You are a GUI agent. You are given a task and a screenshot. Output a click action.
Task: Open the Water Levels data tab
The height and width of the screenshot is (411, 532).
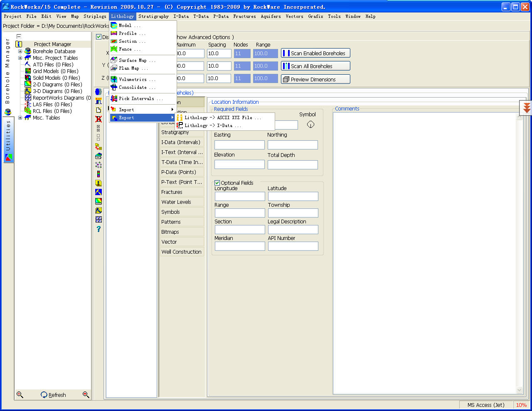coord(182,202)
